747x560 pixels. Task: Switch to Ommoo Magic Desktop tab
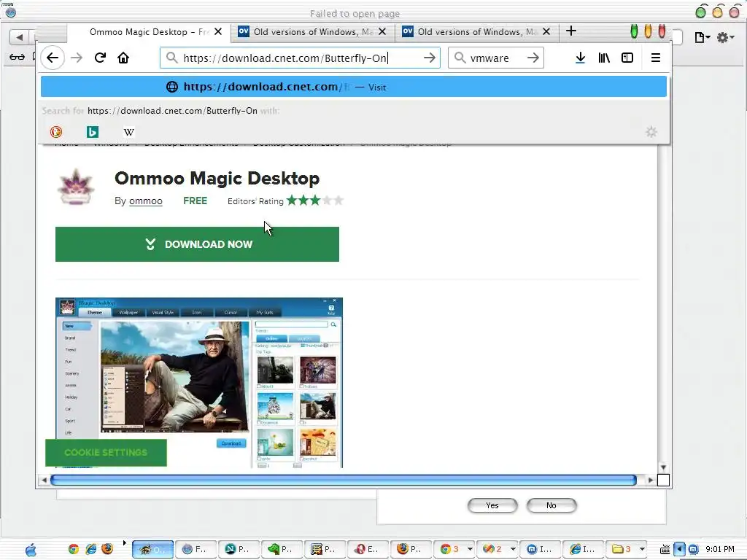(149, 32)
